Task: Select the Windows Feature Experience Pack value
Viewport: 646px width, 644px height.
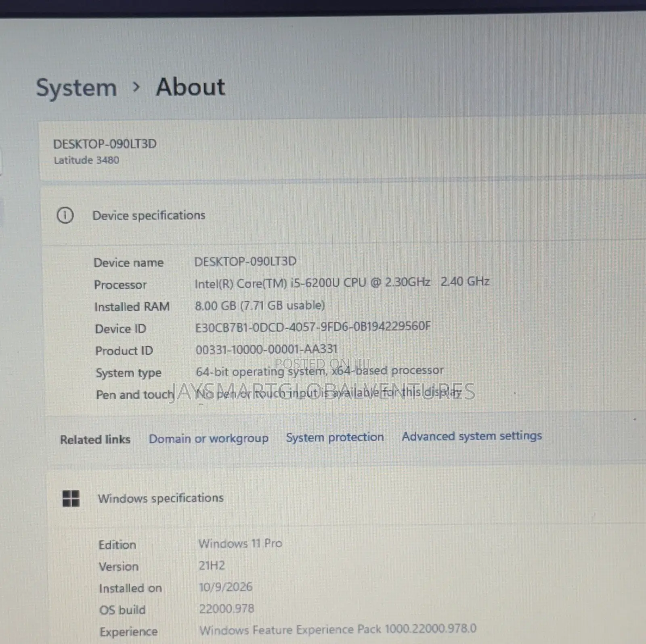Action: 338,629
